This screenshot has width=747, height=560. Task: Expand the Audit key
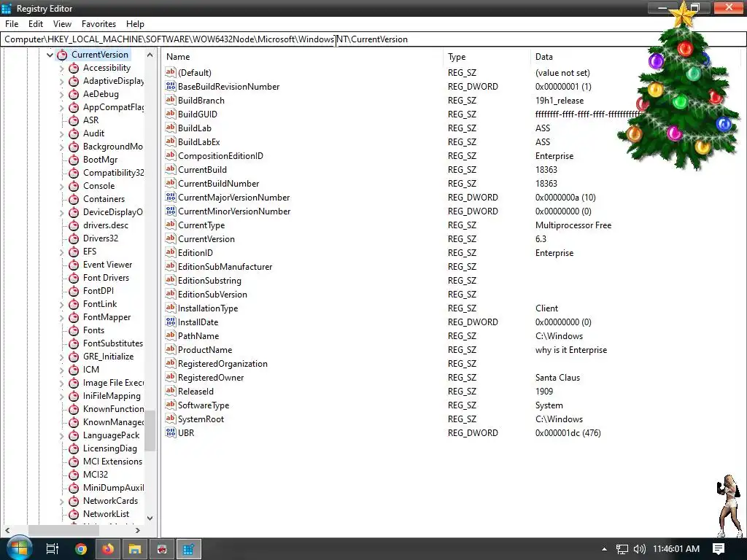tap(61, 134)
